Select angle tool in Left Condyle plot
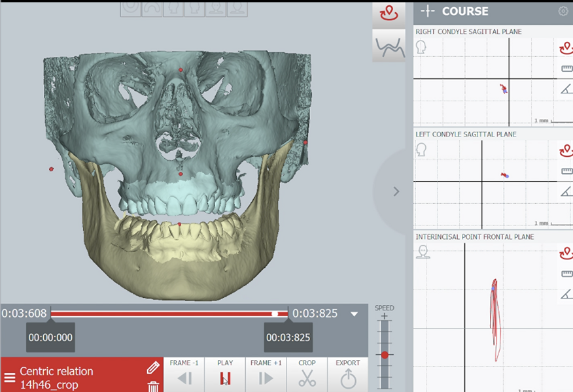The width and height of the screenshot is (573, 392). coord(566,191)
